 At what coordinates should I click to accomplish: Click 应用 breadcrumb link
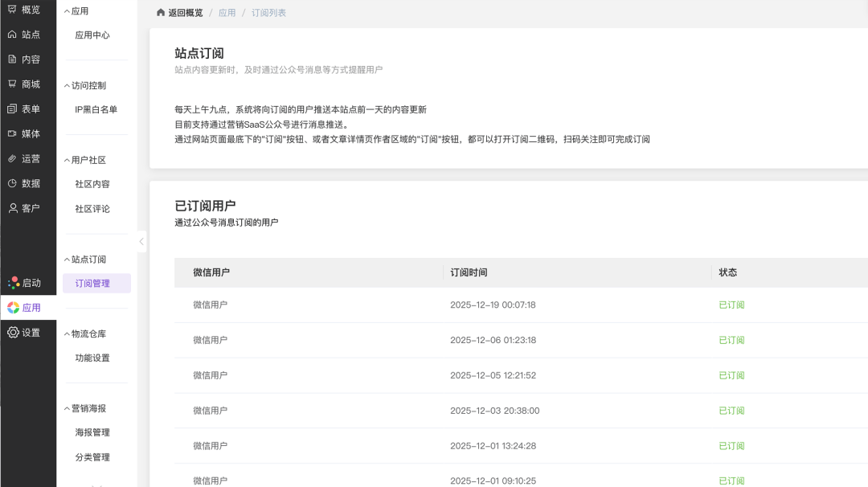coord(227,13)
